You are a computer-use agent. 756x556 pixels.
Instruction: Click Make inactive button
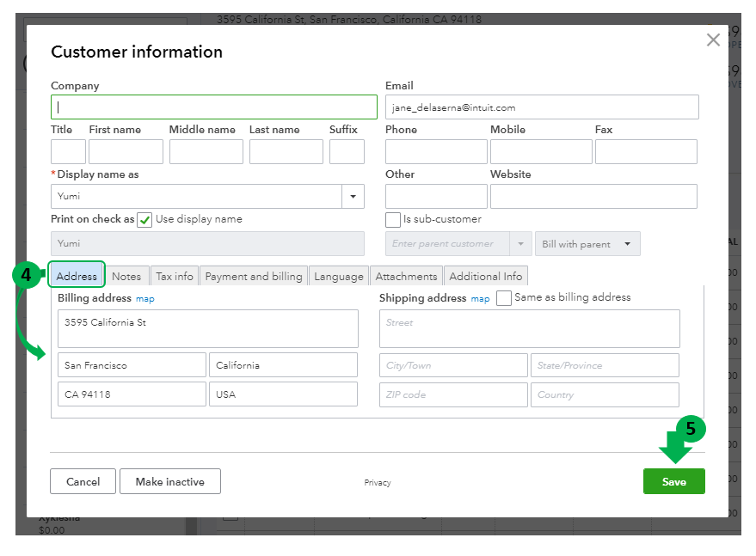pyautogui.click(x=169, y=482)
